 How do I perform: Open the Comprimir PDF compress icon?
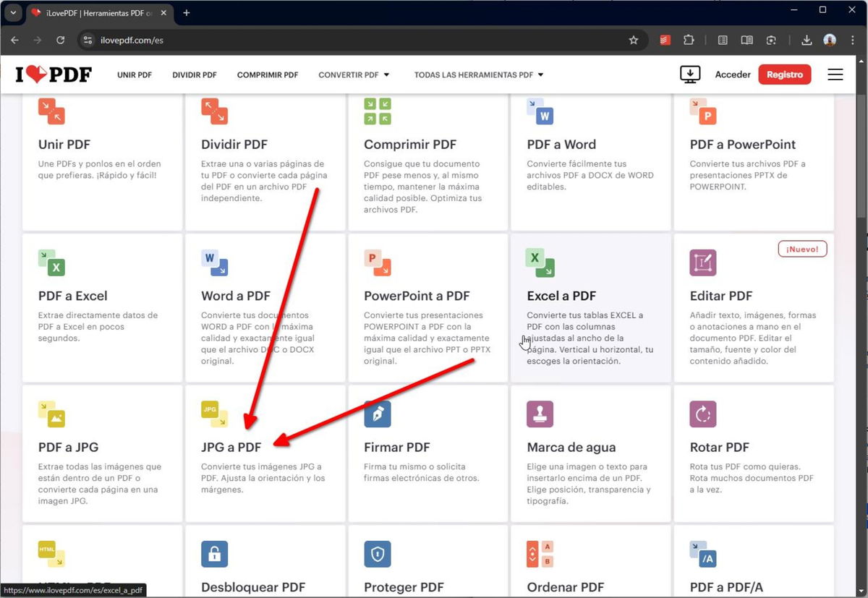click(377, 111)
